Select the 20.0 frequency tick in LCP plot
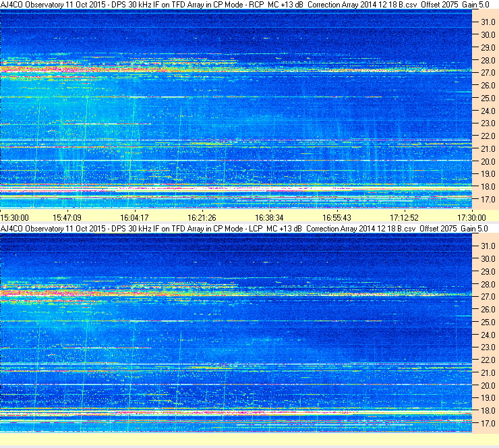This screenshot has height=448, width=499. [488, 386]
